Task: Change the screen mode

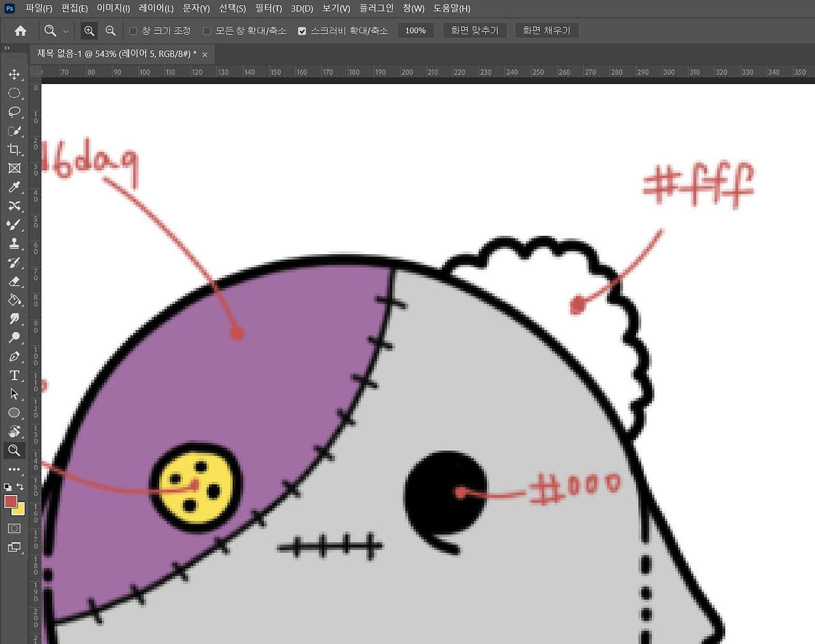Action: 14,547
